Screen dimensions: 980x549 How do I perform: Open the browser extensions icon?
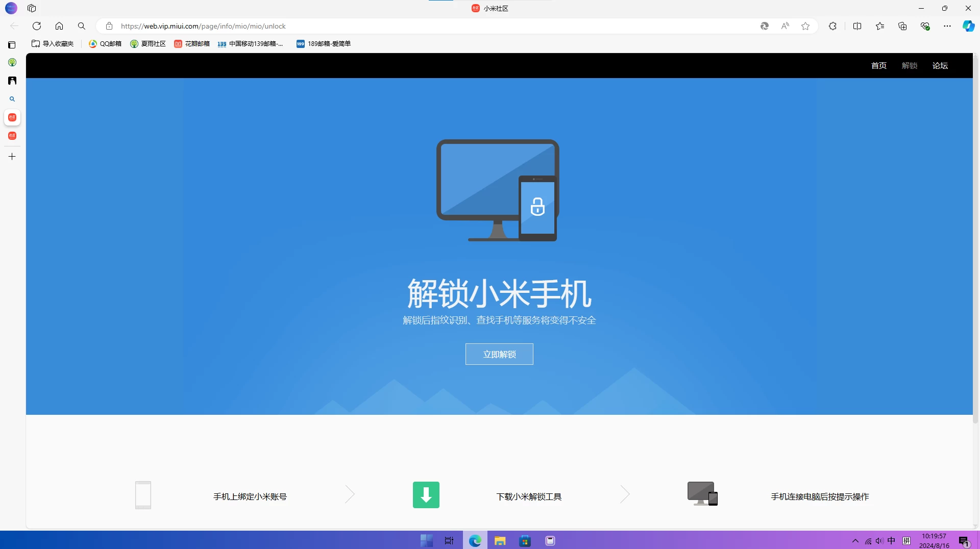click(x=832, y=26)
